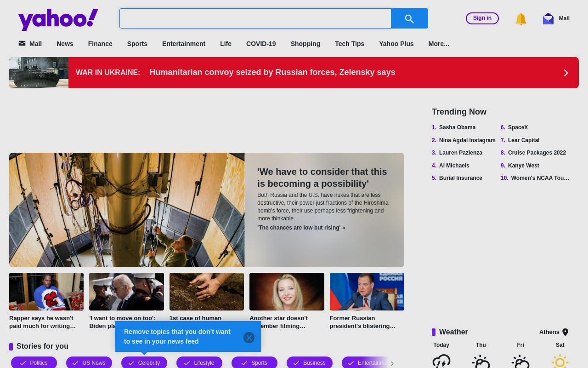The height and width of the screenshot is (368, 588).
Task: Open trending topic Lear Capital
Action: [x=524, y=140]
